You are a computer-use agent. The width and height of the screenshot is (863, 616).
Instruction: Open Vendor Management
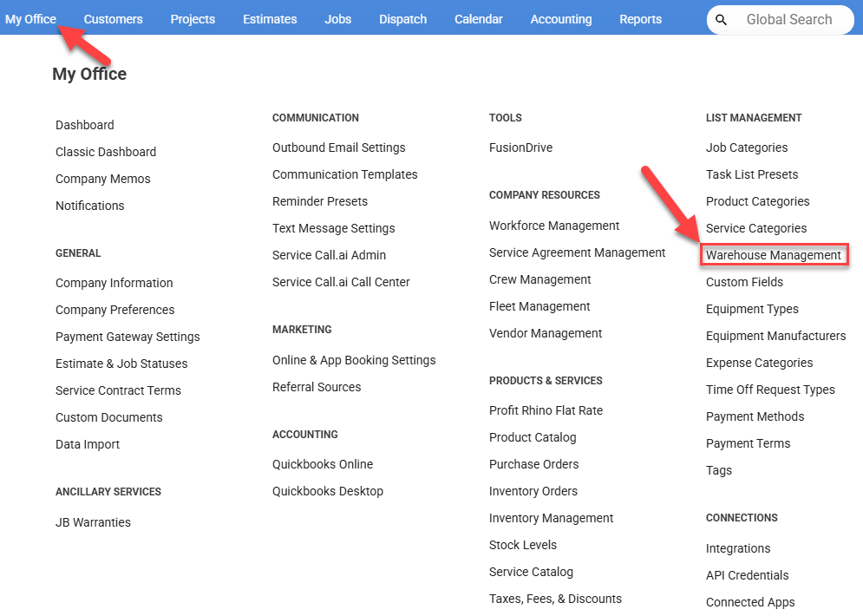coord(546,334)
